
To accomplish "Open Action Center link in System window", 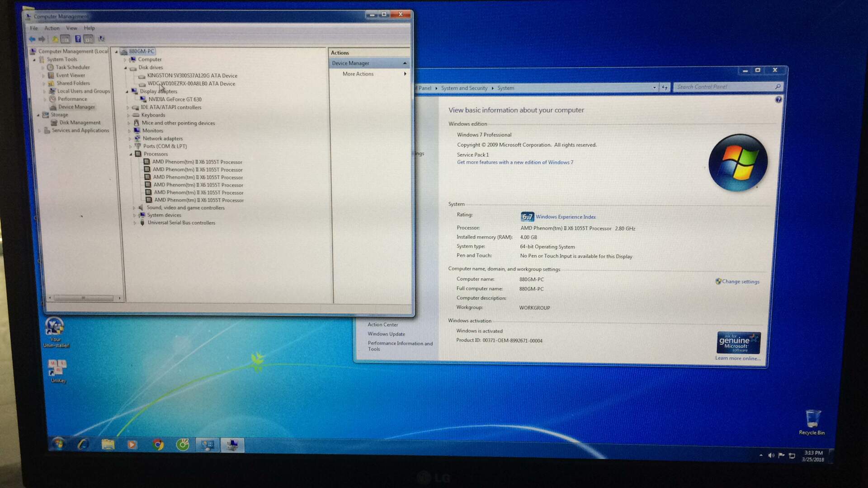I will pos(382,325).
